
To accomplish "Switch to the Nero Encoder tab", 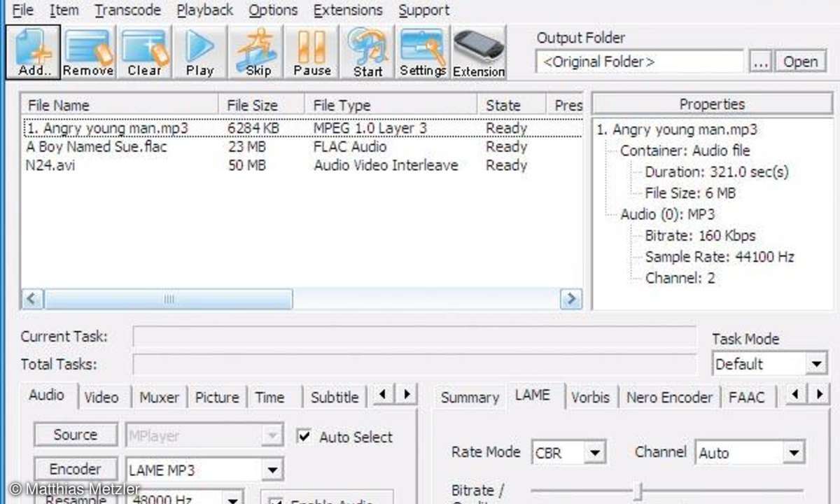I will pyautogui.click(x=669, y=398).
